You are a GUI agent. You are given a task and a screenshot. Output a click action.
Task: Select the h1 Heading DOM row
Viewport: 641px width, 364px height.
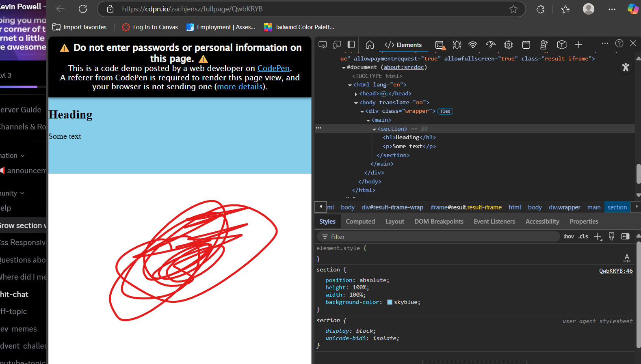[409, 138]
